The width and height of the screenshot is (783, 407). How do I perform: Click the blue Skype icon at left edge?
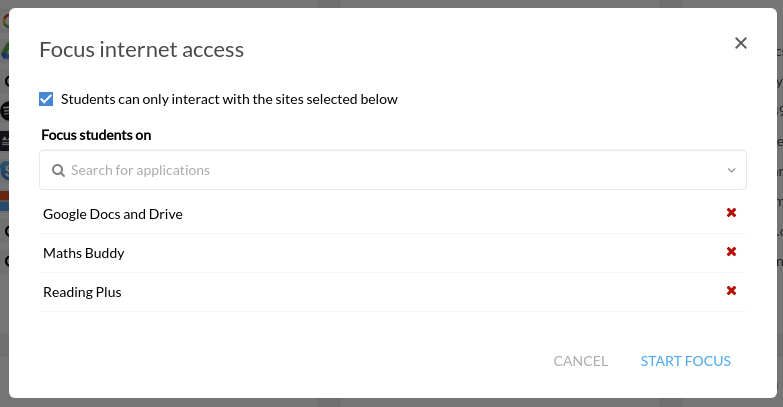[x=4, y=170]
